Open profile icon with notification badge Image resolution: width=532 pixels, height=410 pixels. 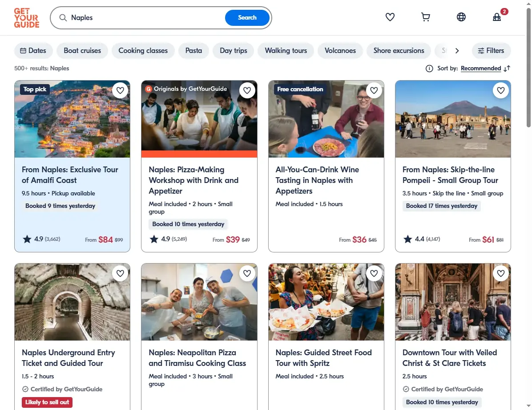pos(497,17)
